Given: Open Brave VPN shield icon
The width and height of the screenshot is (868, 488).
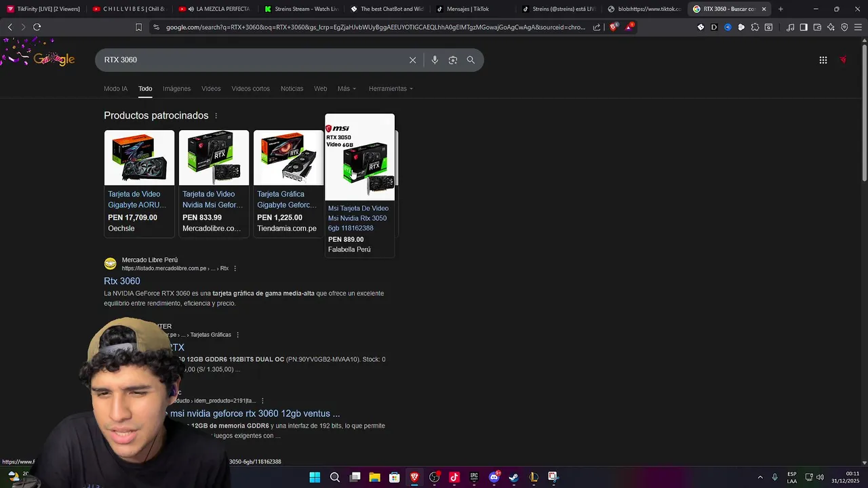Looking at the screenshot, I should point(844,27).
